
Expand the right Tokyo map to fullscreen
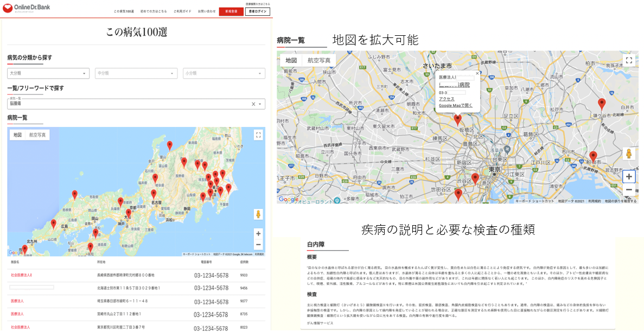[x=629, y=59]
